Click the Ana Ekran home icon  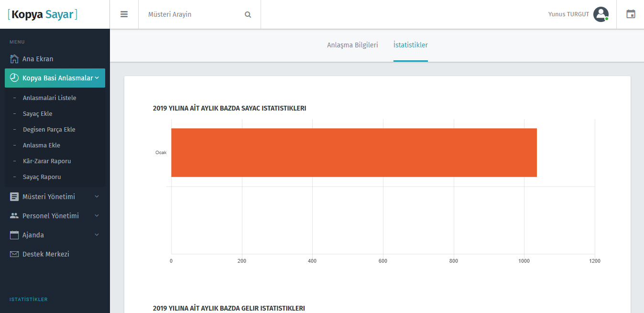[x=14, y=59]
